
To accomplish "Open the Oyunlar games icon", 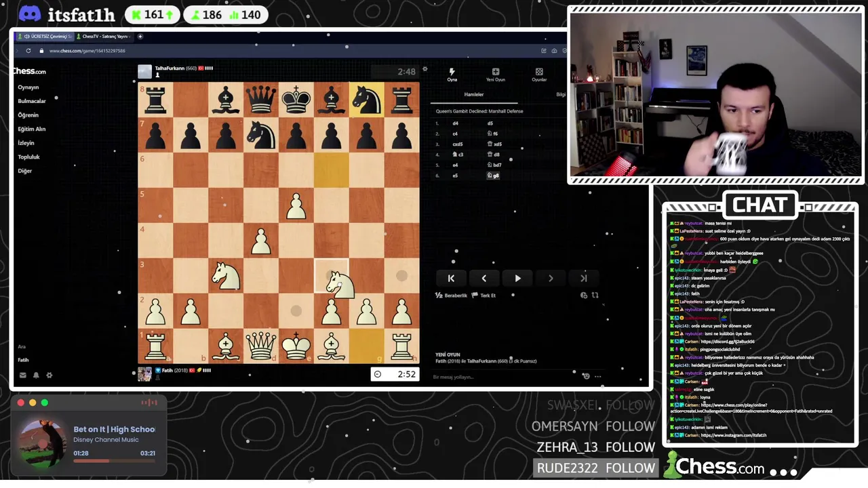I will pyautogui.click(x=539, y=71).
